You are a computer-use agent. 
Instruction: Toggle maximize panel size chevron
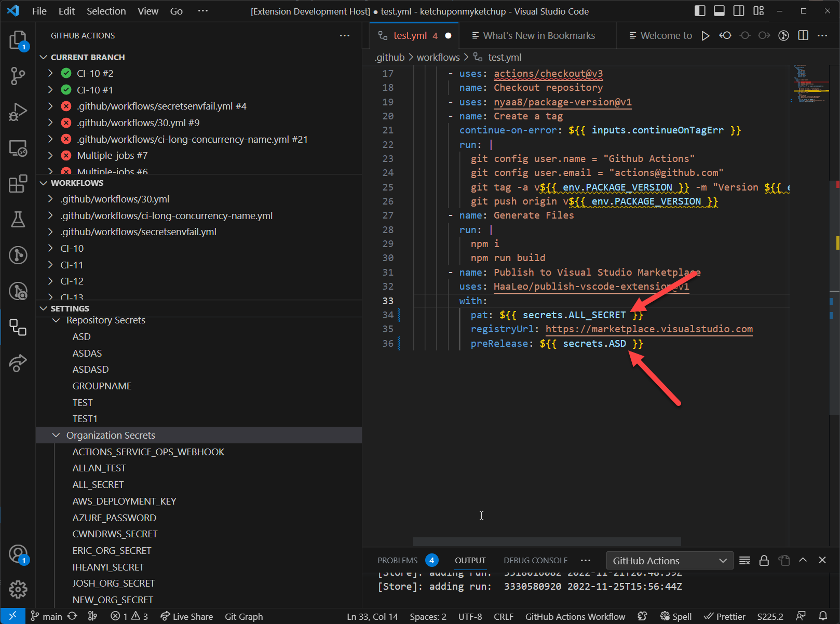click(x=803, y=560)
